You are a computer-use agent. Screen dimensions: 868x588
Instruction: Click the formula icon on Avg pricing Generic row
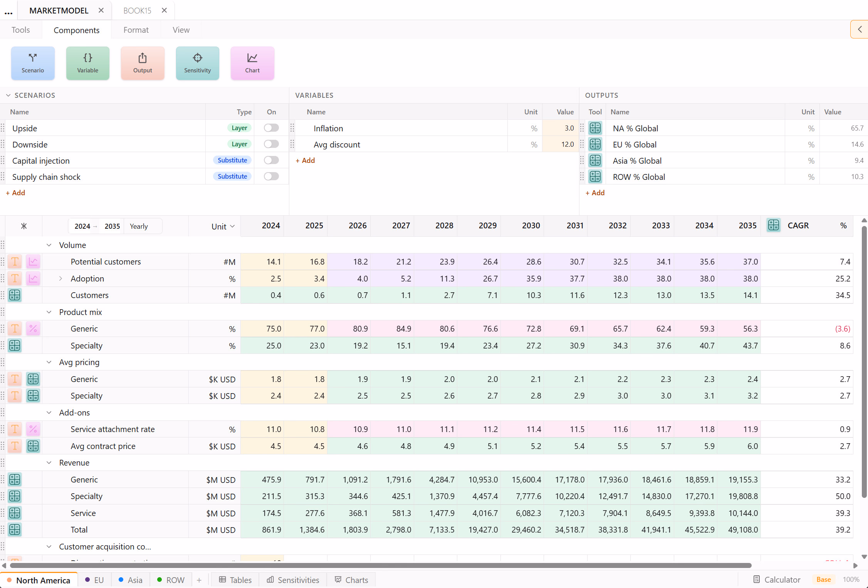coord(33,379)
